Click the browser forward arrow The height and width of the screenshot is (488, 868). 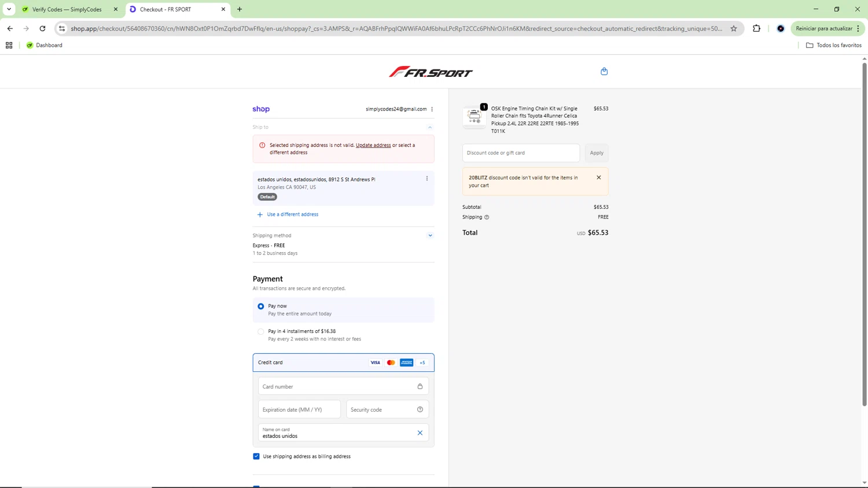(x=26, y=28)
